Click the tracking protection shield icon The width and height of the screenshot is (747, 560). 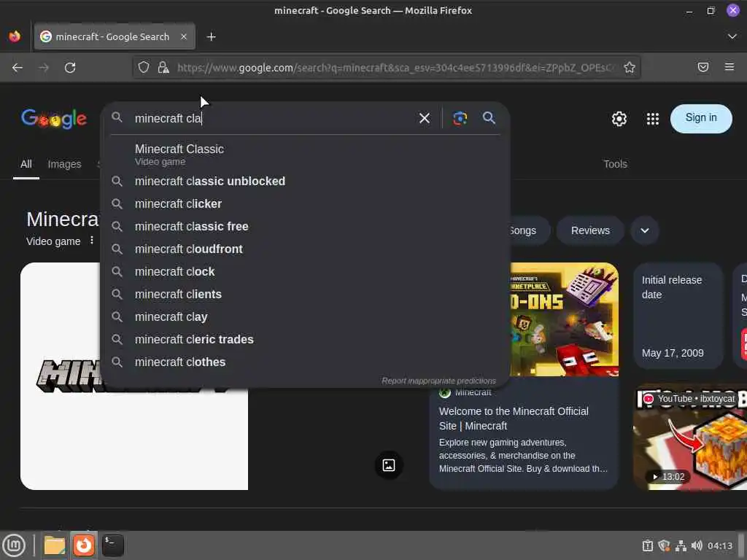point(144,67)
